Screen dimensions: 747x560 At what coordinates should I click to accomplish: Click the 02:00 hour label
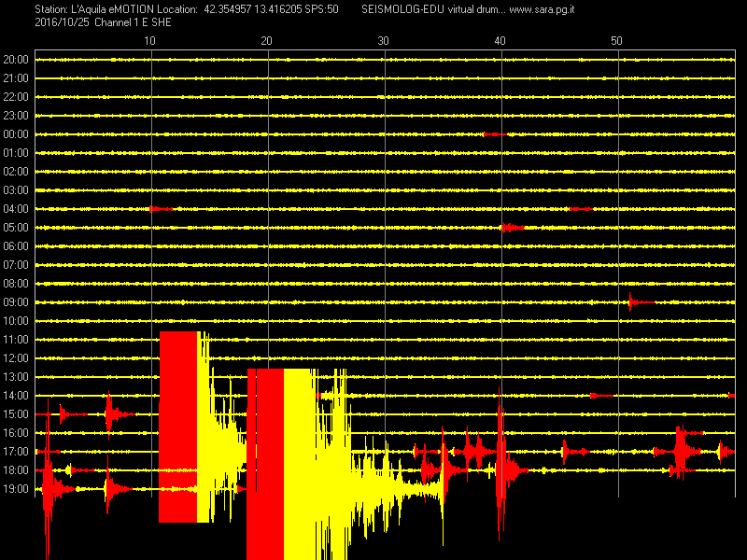point(16,172)
